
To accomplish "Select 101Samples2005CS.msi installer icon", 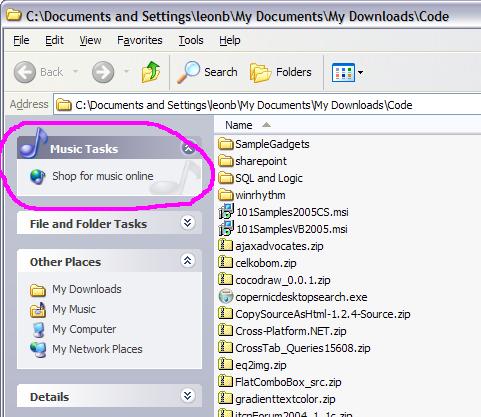I will [x=226, y=212].
